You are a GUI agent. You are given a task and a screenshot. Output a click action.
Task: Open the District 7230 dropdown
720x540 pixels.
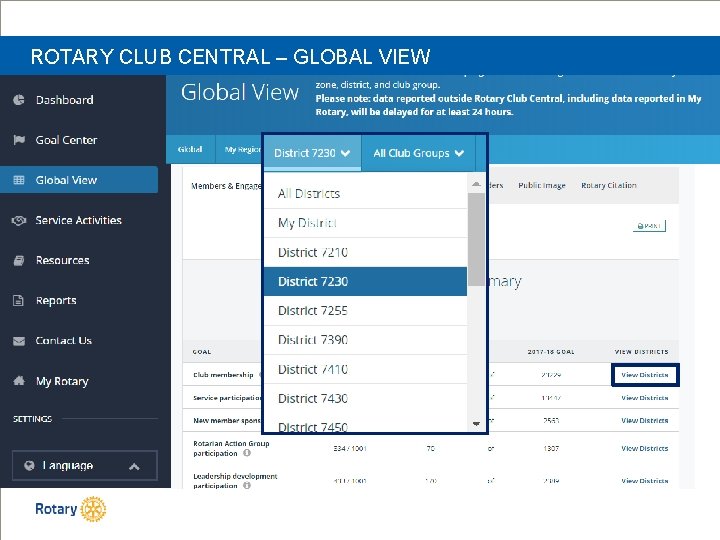tap(312, 153)
